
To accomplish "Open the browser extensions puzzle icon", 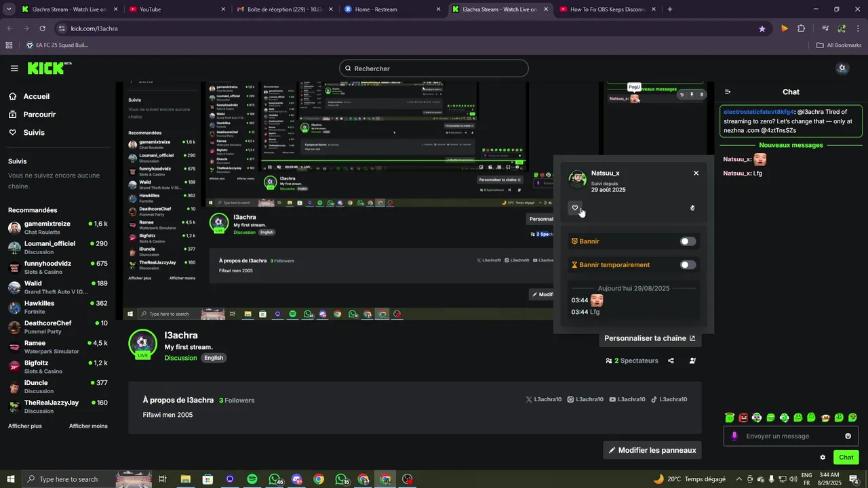I will point(801,28).
